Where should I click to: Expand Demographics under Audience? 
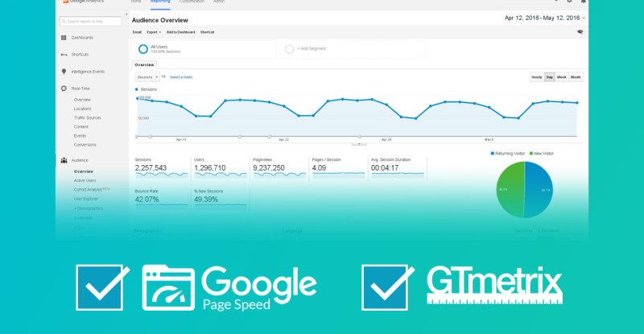point(89,208)
